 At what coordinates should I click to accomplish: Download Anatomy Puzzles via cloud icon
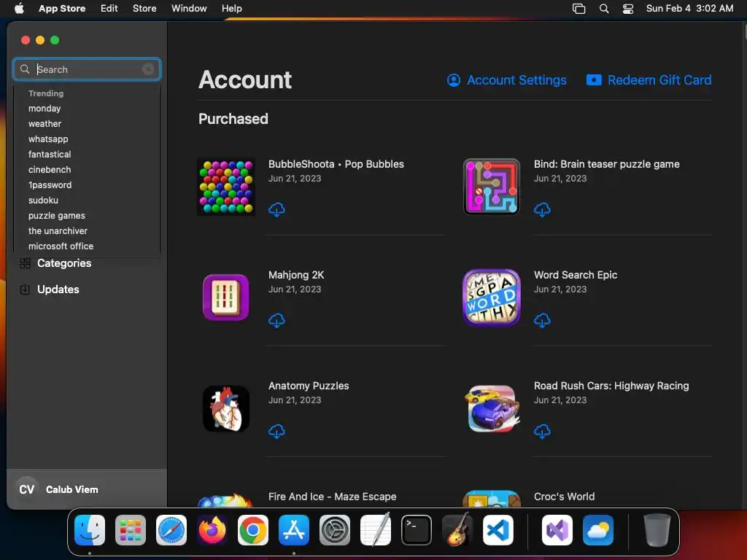(x=276, y=432)
